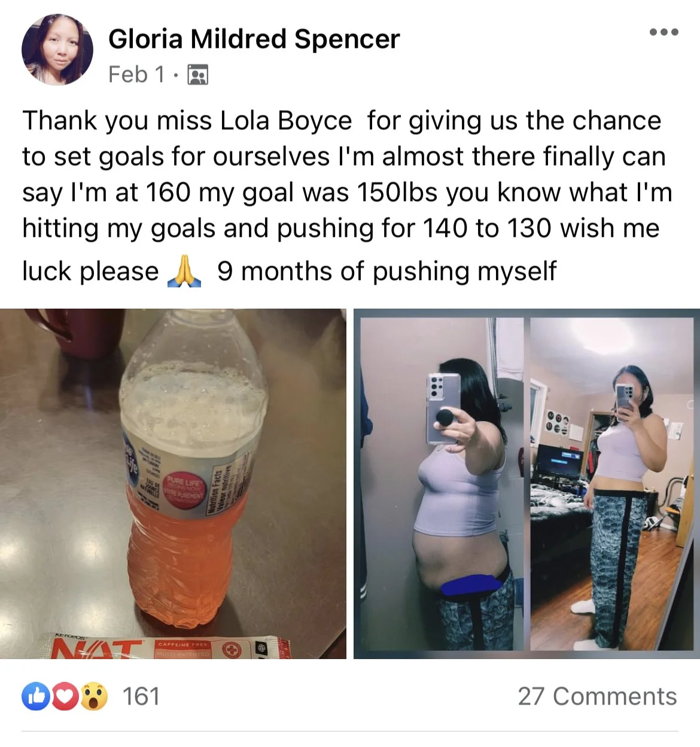
Task: Open the 27 Comments link
Action: 597,696
